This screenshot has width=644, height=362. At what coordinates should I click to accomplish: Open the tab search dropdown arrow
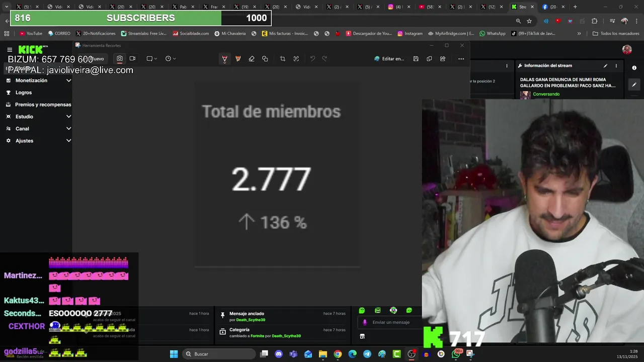coord(7,7)
